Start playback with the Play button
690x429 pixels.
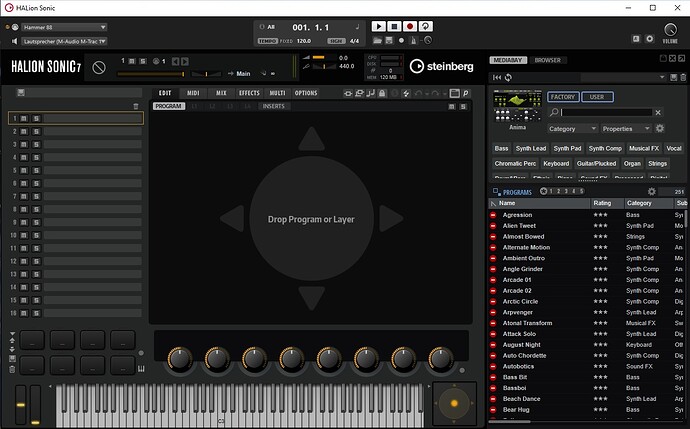(x=378, y=26)
